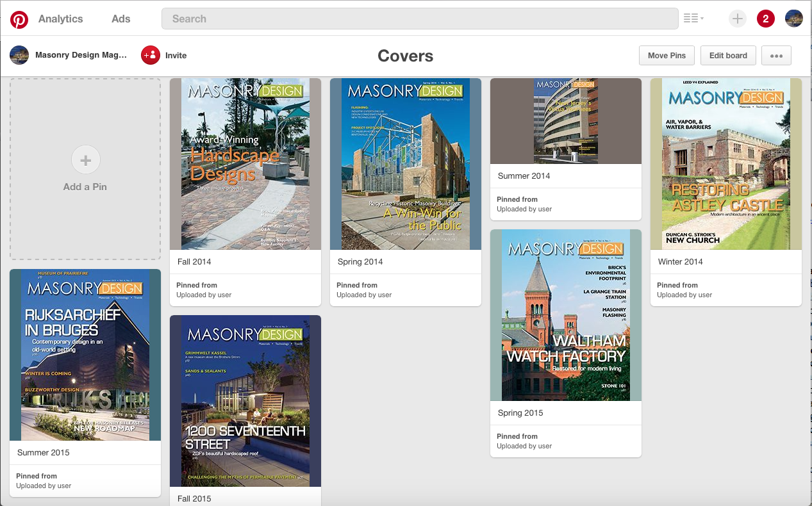812x506 pixels.
Task: Click Uploaded by user under Winter 2014
Action: (x=684, y=295)
